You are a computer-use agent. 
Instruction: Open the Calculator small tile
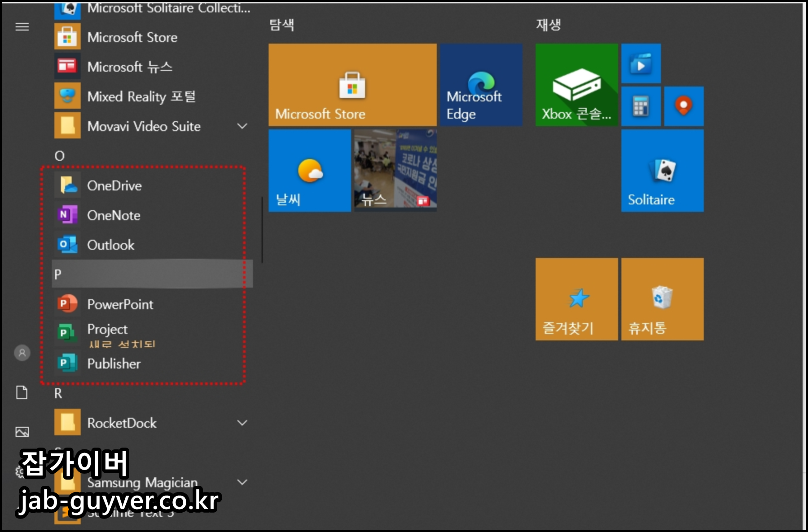pyautogui.click(x=641, y=106)
